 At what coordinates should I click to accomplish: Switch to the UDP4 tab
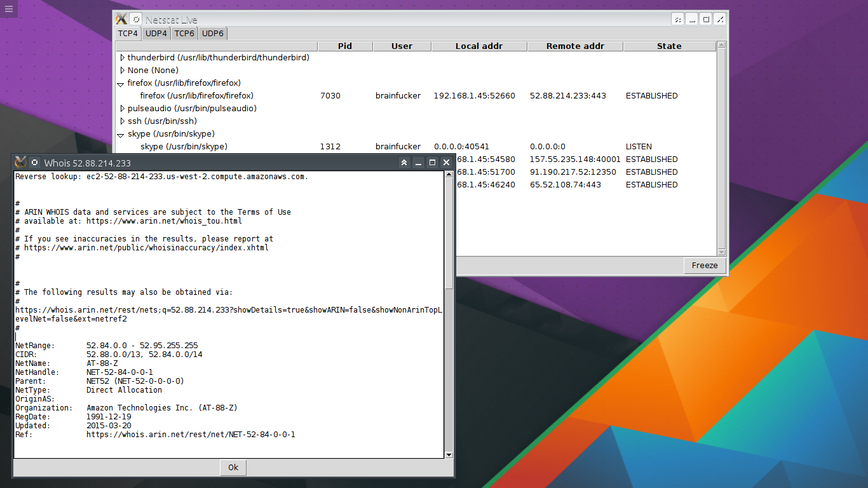pos(156,34)
